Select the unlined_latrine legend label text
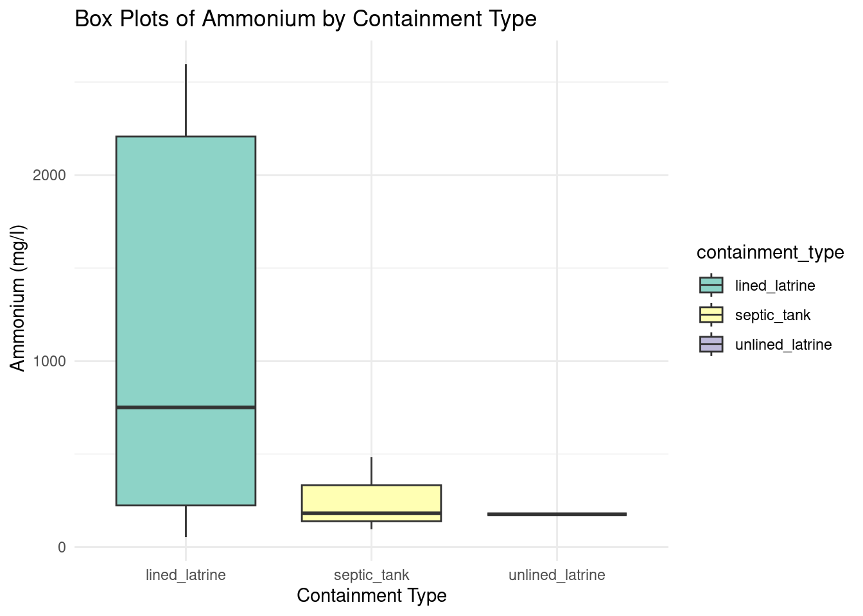Image resolution: width=863 pixels, height=616 pixels. (x=783, y=345)
